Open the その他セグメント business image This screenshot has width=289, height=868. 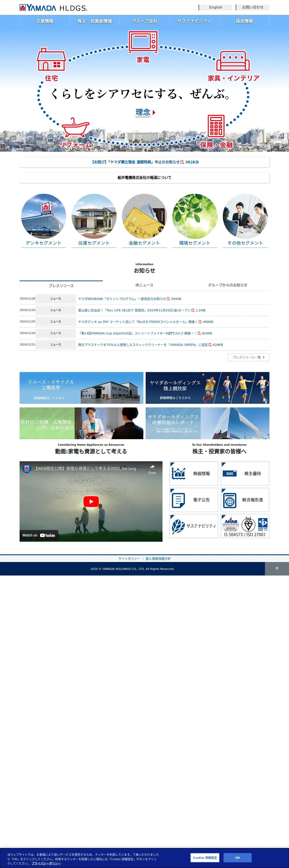point(245,216)
